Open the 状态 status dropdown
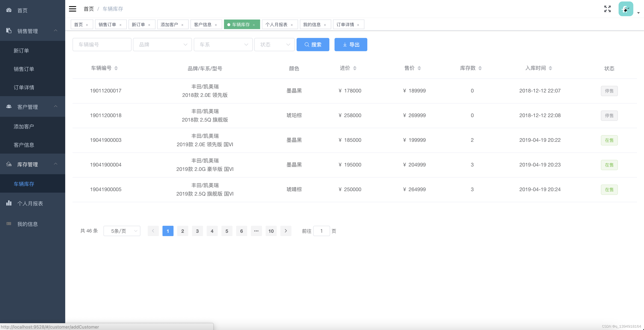 coord(274,45)
